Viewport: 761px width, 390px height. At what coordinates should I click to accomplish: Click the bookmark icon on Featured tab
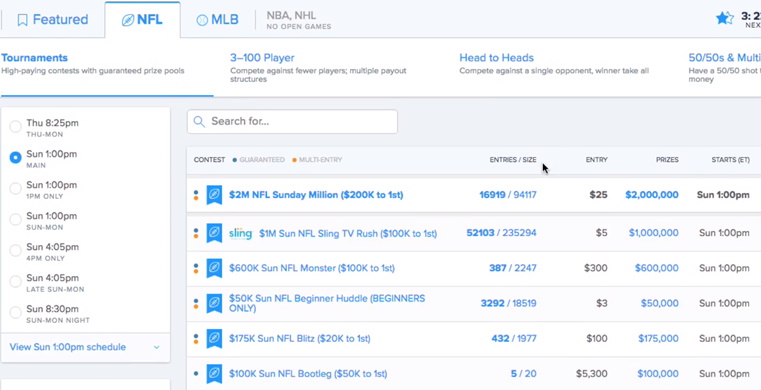point(22,20)
